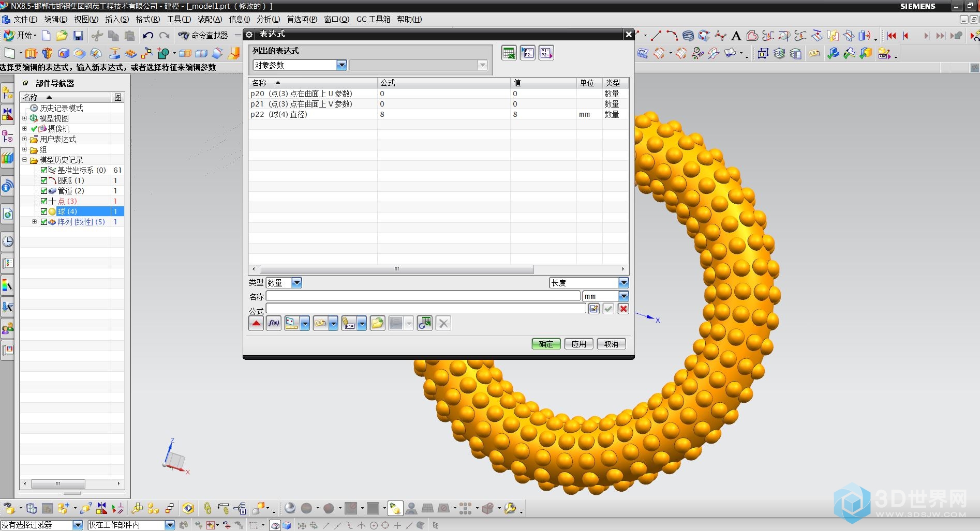Open the 仅在工作部件内 scope dropdown
The image size is (980, 531).
(170, 525)
